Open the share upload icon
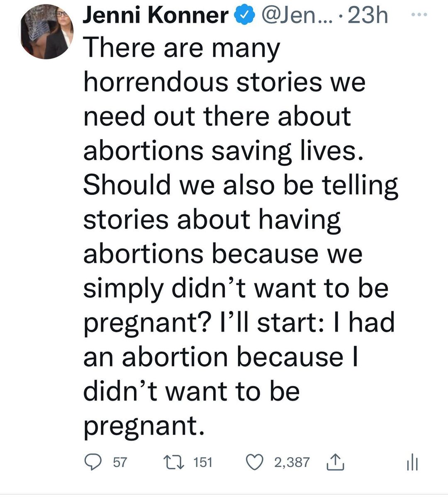The height and width of the screenshot is (504, 448). 336,462
